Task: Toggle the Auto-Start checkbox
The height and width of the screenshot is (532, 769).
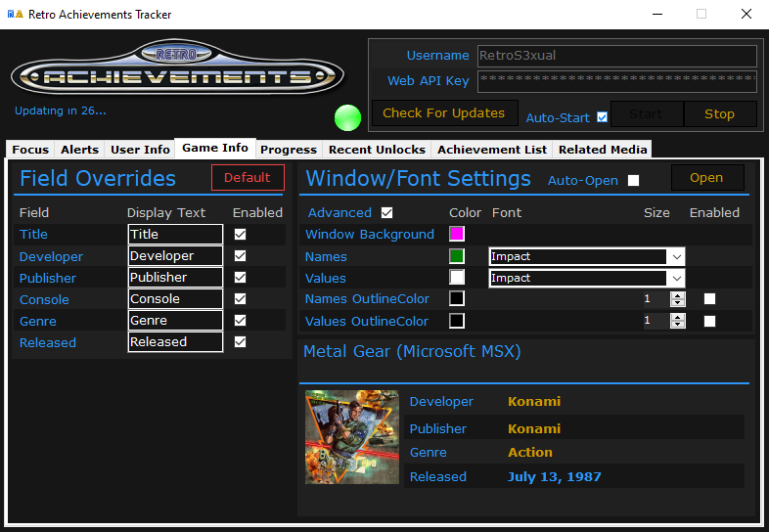Action: 603,117
